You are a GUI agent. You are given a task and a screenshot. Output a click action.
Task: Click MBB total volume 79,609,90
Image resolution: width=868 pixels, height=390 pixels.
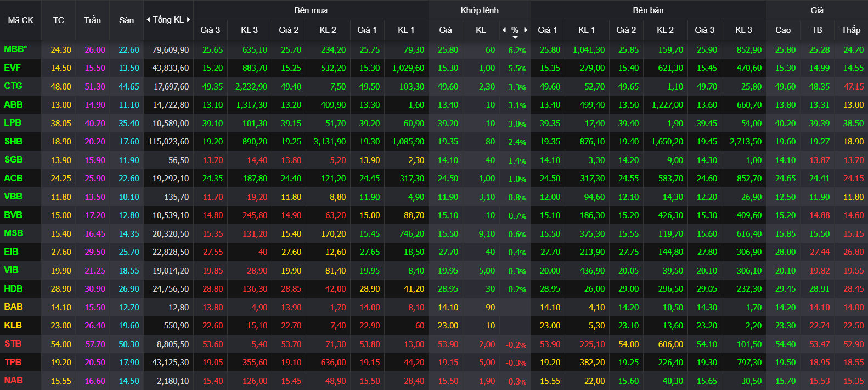pyautogui.click(x=171, y=50)
